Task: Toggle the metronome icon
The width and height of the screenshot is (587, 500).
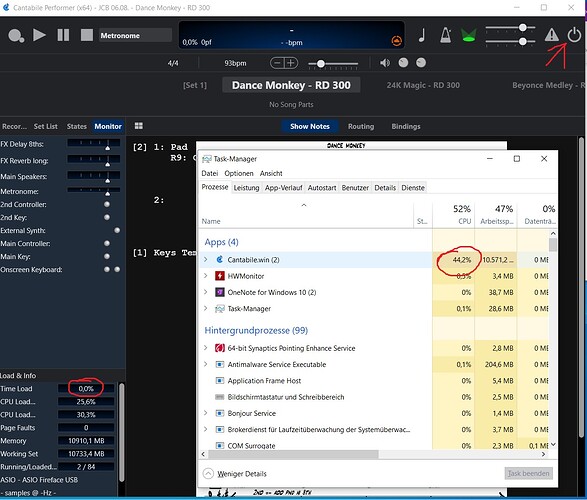Action: 445,35
